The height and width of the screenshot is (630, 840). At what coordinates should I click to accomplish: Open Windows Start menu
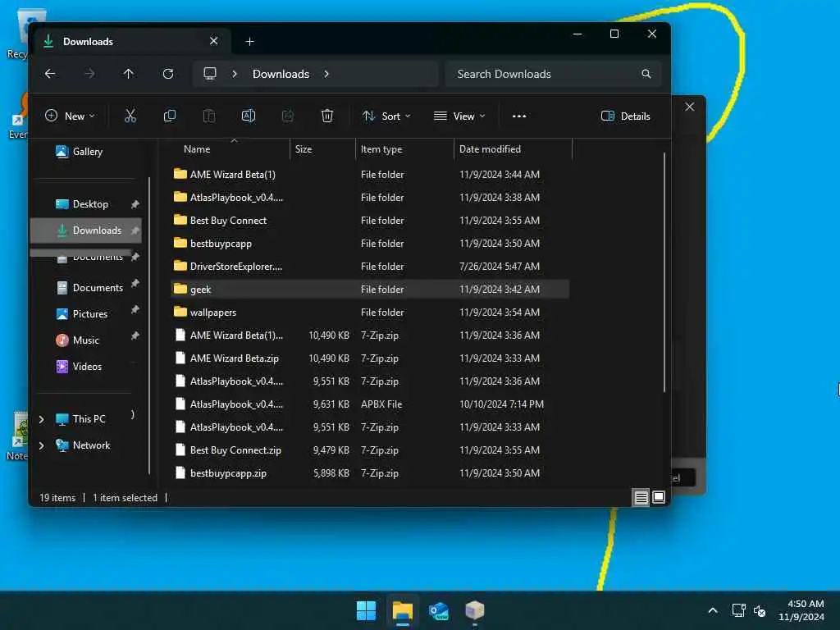tap(366, 610)
